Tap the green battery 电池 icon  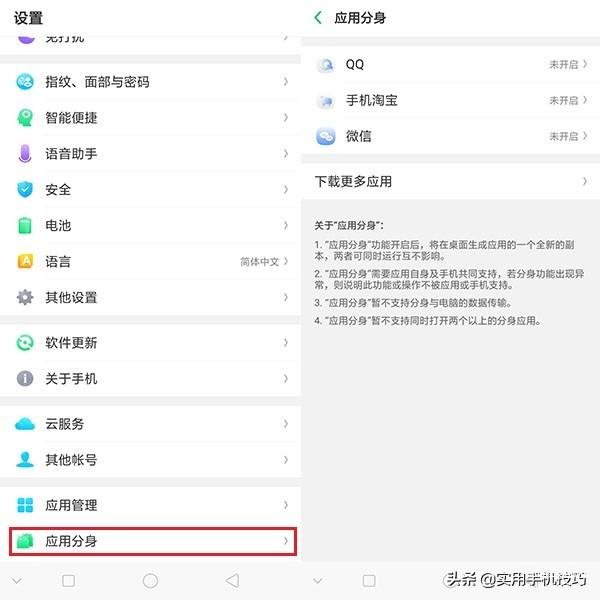(25, 225)
